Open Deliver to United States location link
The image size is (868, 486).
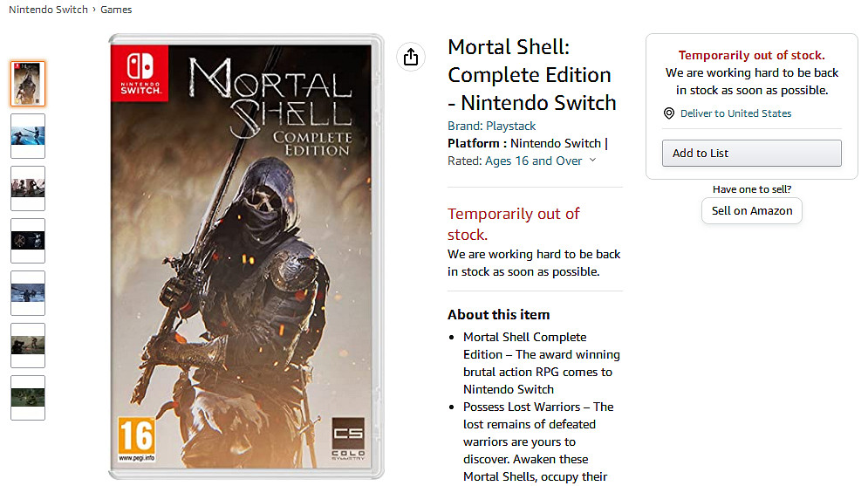[x=735, y=113]
